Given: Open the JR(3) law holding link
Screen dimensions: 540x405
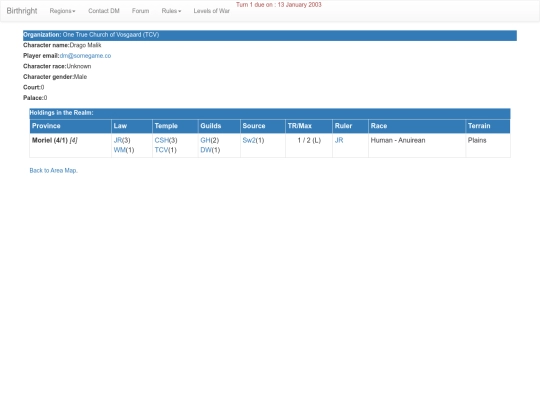Looking at the screenshot, I should pyautogui.click(x=118, y=140).
